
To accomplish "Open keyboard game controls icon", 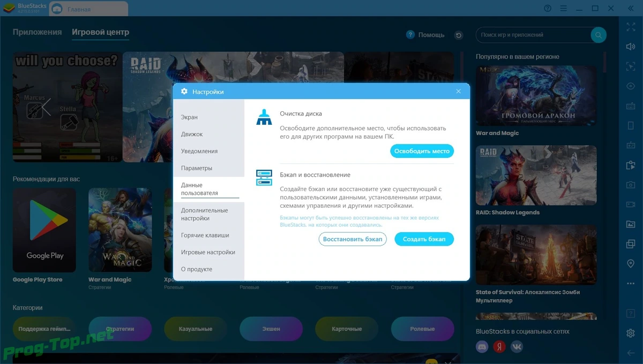I will click(631, 106).
